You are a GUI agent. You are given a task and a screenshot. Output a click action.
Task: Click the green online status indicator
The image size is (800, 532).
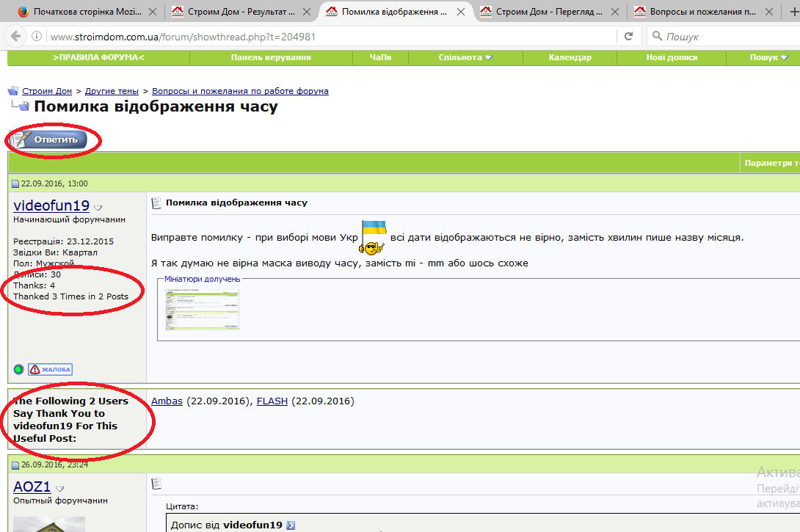click(19, 369)
